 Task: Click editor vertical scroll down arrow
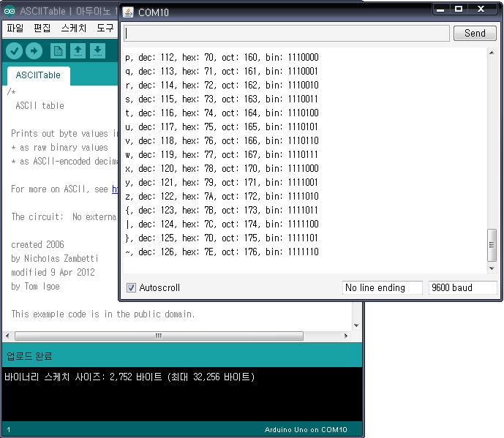(x=356, y=325)
